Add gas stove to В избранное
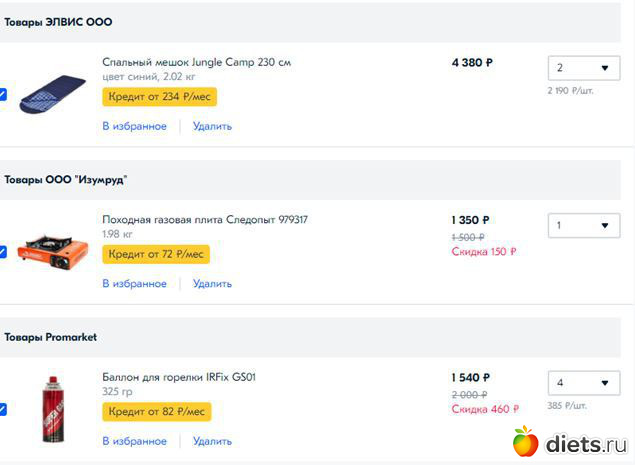The image size is (635, 465). tap(134, 284)
